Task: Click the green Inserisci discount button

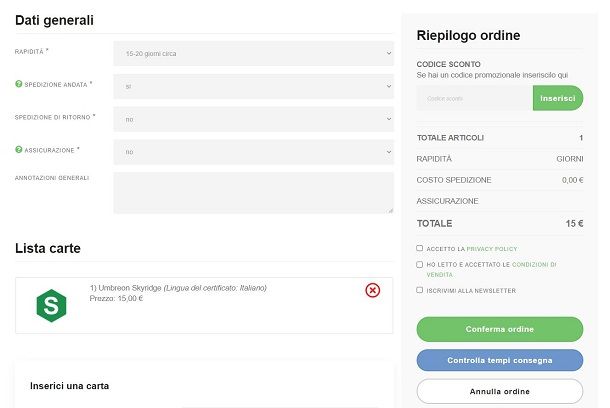Action: coord(558,98)
